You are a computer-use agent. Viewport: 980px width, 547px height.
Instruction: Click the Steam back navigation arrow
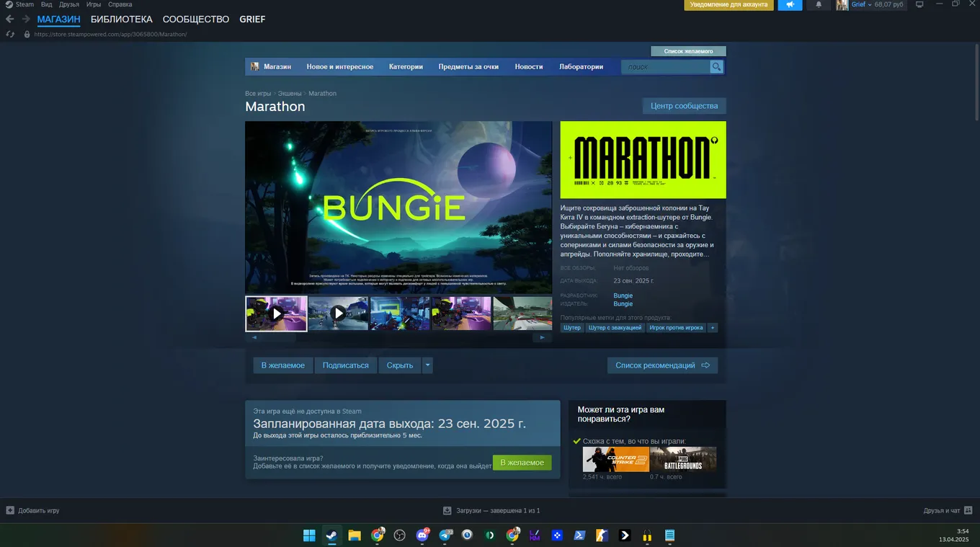point(9,19)
